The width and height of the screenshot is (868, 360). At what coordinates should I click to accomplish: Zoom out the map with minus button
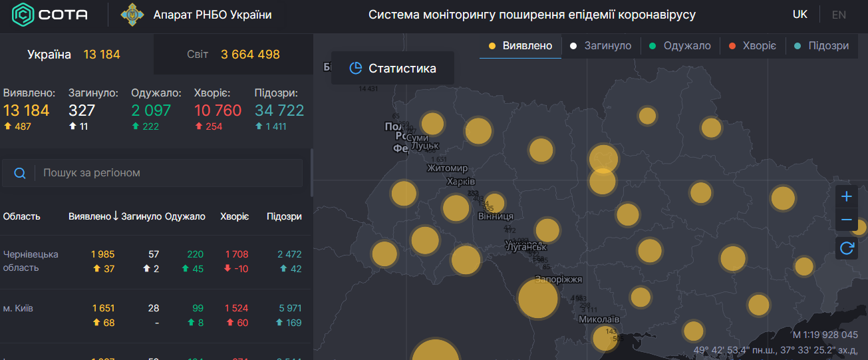pos(846,220)
